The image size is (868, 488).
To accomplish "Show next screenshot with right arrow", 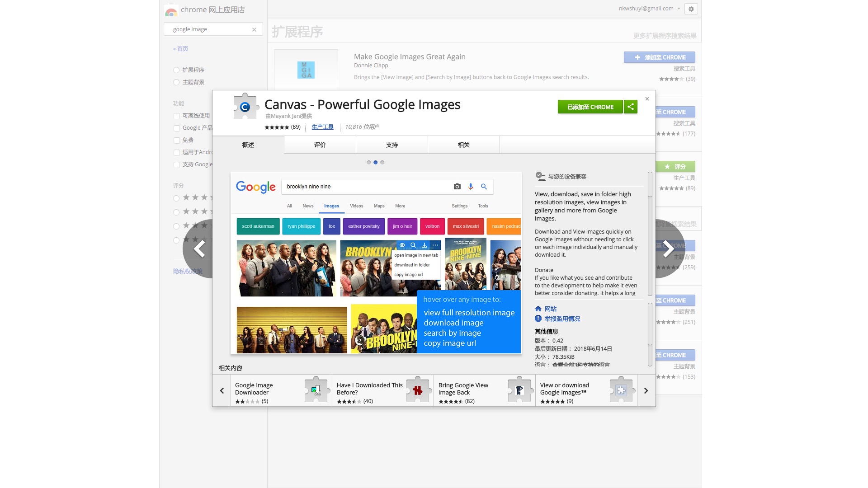I will pyautogui.click(x=668, y=249).
